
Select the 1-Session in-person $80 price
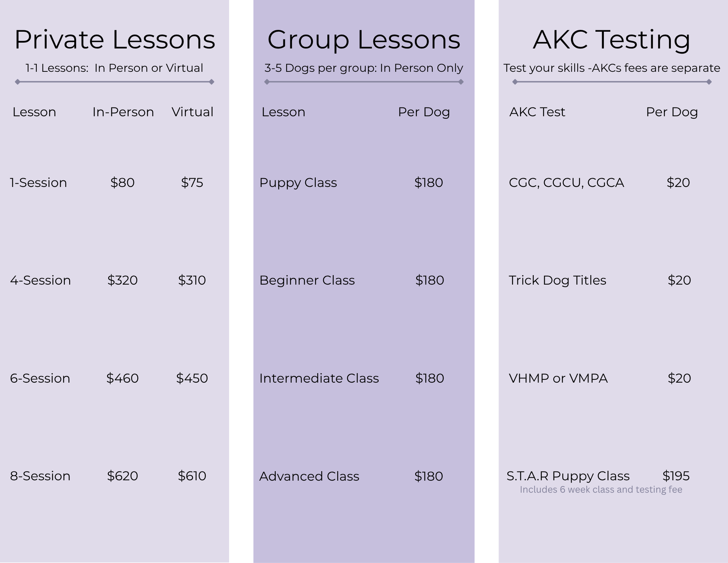(122, 183)
